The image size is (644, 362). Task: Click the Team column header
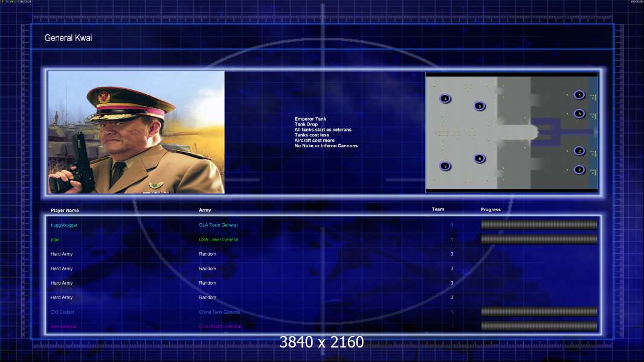pos(438,209)
